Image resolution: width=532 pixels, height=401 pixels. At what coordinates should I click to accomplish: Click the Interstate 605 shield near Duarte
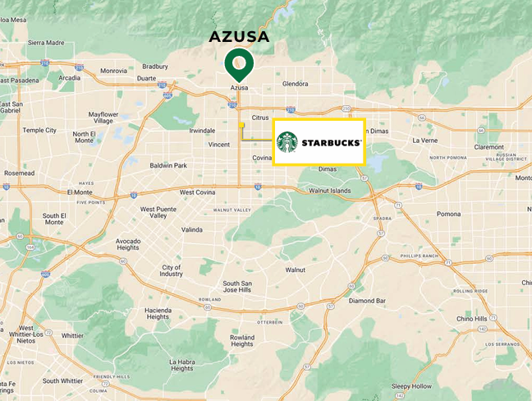click(167, 95)
